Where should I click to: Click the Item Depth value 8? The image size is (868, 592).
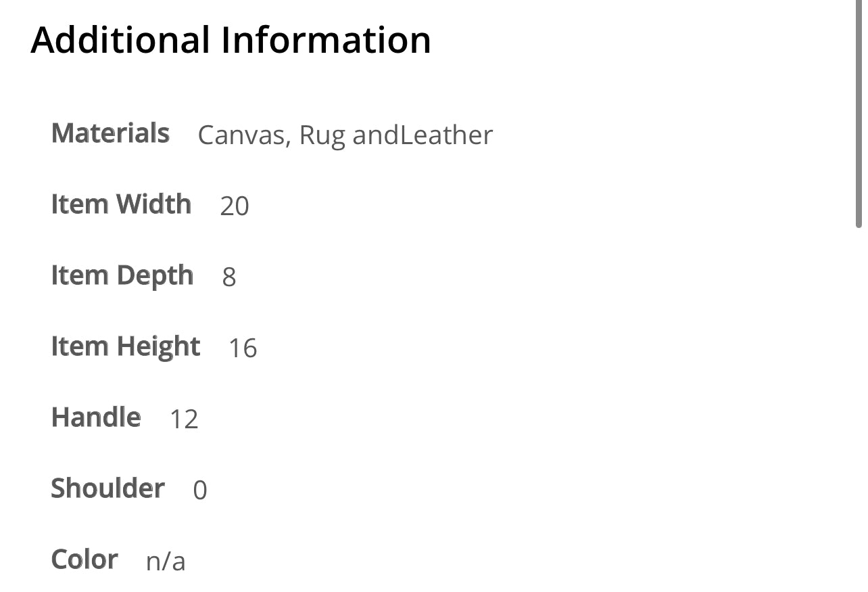pos(229,277)
